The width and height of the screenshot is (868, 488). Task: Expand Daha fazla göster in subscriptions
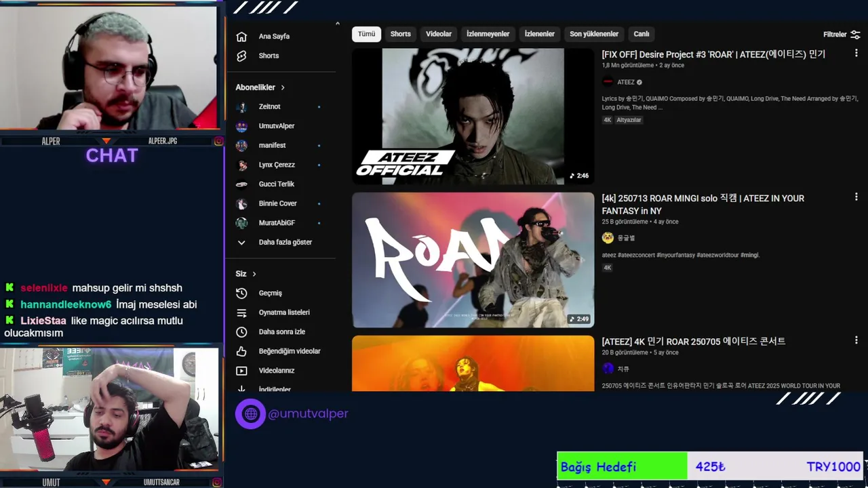tap(274, 242)
